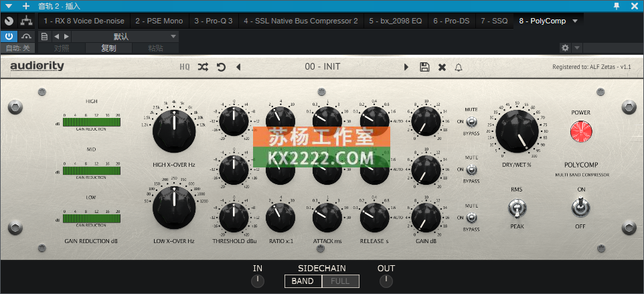Click the HIGH band threshold knob

pos(234,121)
